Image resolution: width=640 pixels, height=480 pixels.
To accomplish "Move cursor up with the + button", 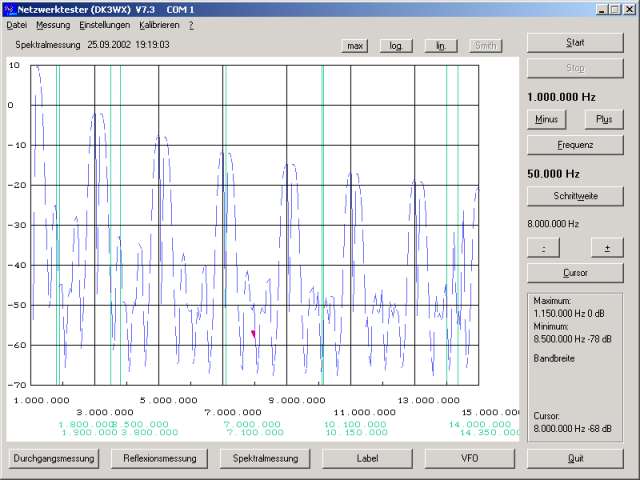I will point(607,248).
